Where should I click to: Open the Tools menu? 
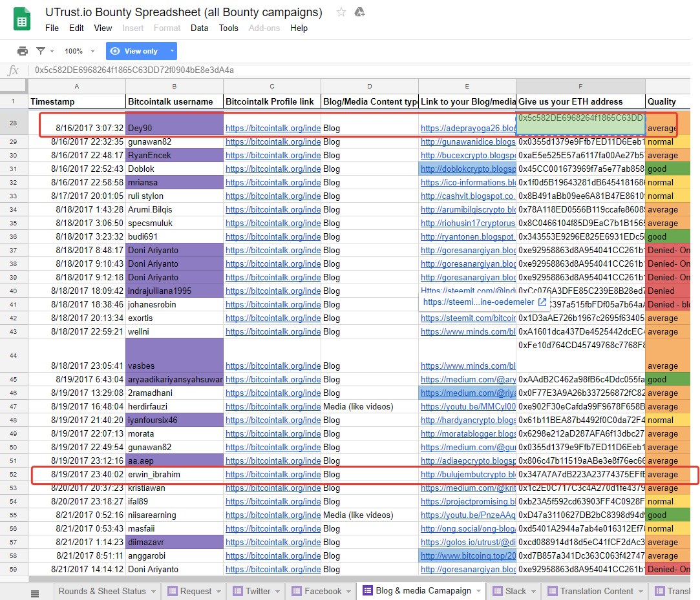pos(228,28)
